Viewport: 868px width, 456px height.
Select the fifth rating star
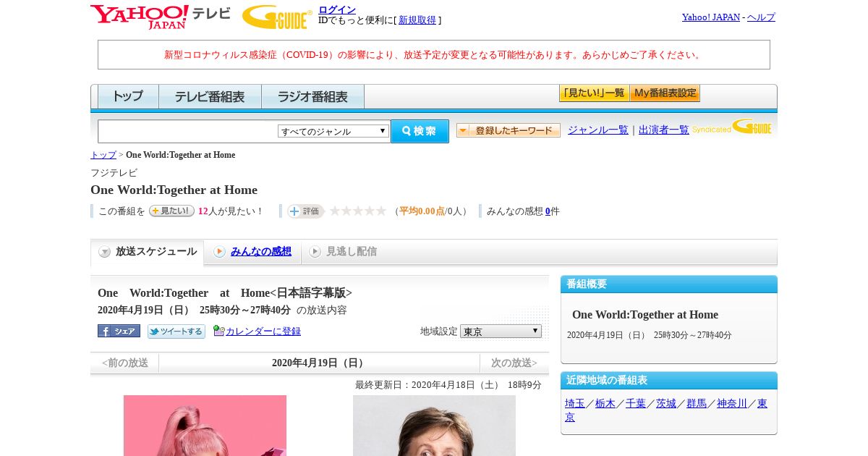click(x=381, y=211)
